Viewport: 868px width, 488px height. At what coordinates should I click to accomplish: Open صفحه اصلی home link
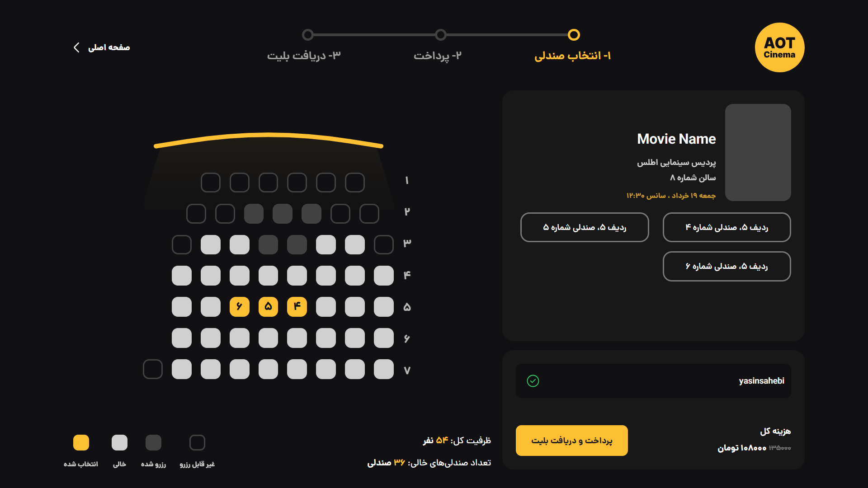pos(108,47)
